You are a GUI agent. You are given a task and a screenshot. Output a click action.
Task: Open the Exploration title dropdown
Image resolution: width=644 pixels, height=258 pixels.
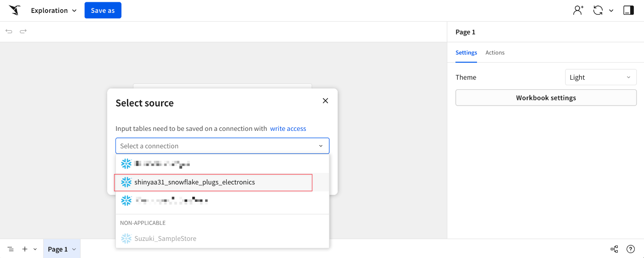point(54,10)
